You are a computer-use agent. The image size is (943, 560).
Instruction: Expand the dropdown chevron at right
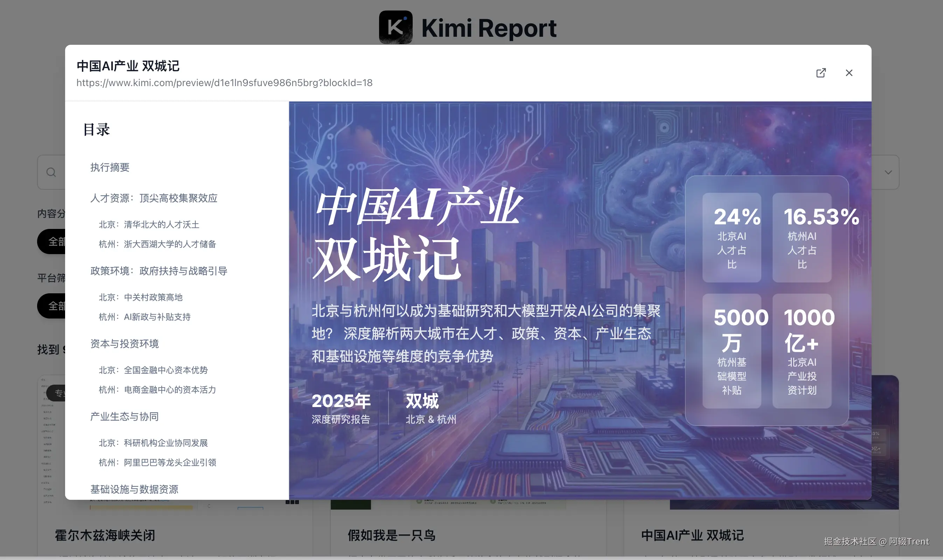click(x=888, y=173)
